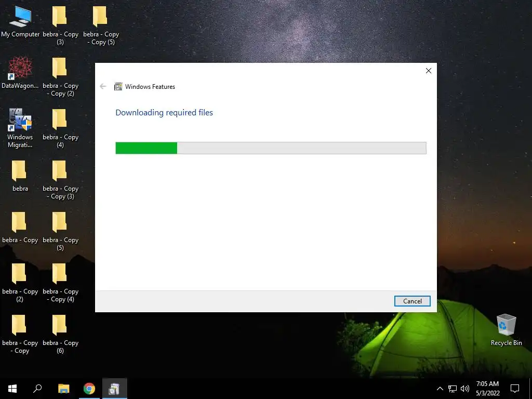Open the Action Center notifications icon
The height and width of the screenshot is (399, 532).
[515, 389]
